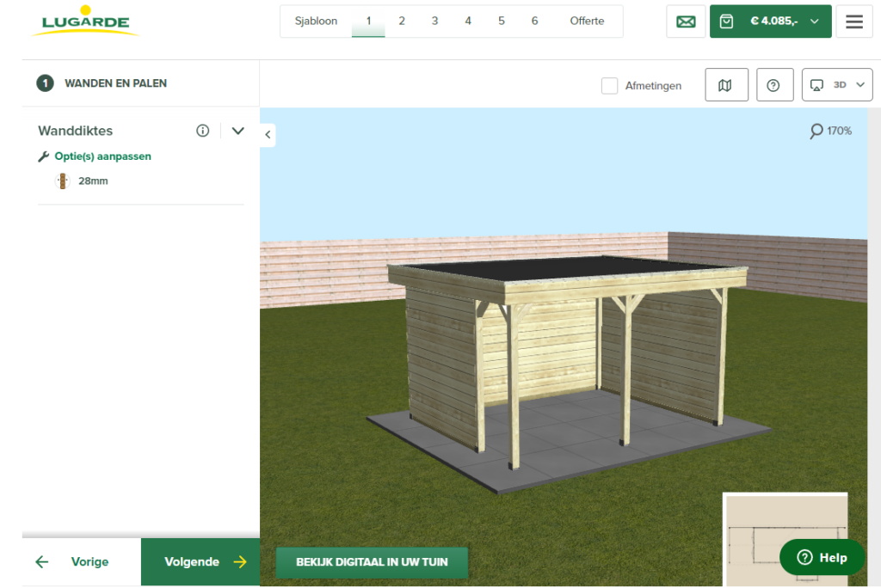
Task: Go to step 2 tab
Action: point(402,21)
